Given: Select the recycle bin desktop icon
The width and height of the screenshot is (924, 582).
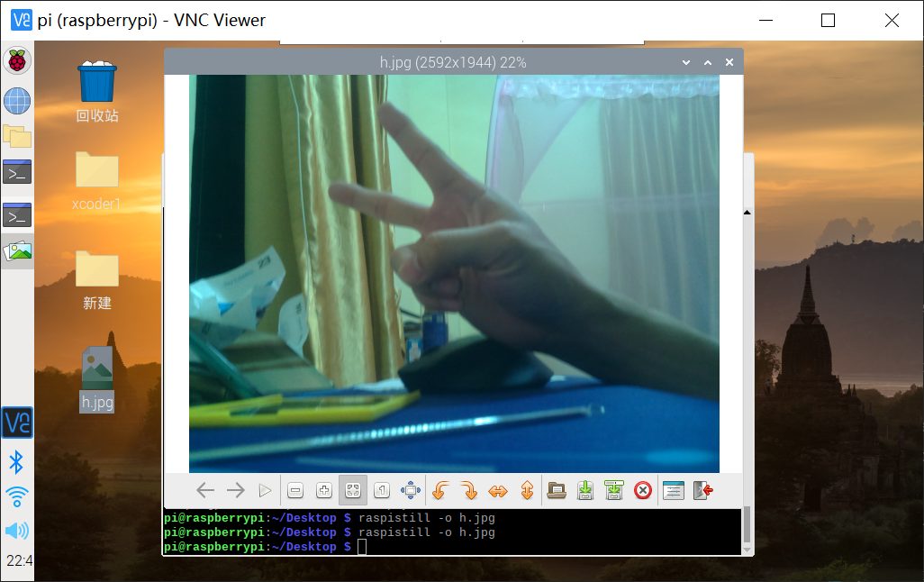Looking at the screenshot, I should pyautogui.click(x=97, y=91).
